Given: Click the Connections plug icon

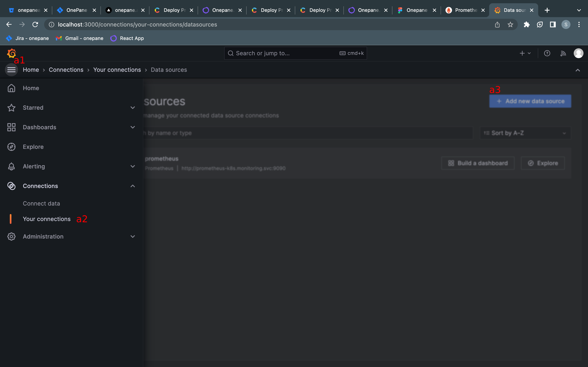Looking at the screenshot, I should point(11,186).
